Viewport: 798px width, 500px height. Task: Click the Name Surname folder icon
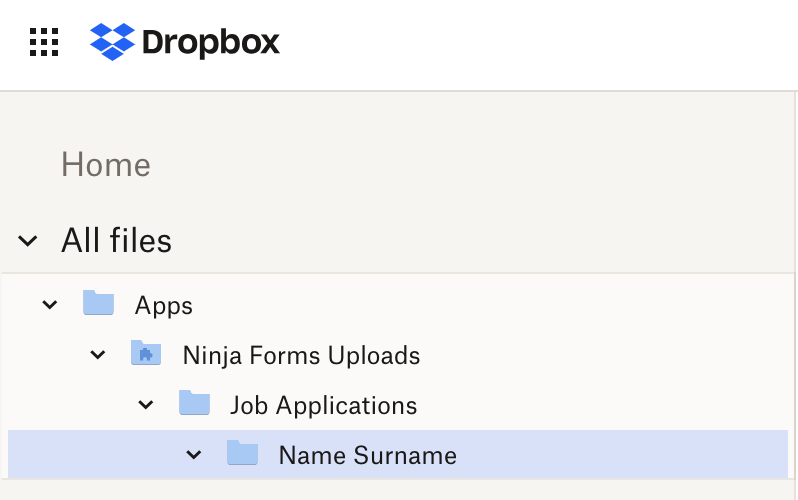point(242,452)
